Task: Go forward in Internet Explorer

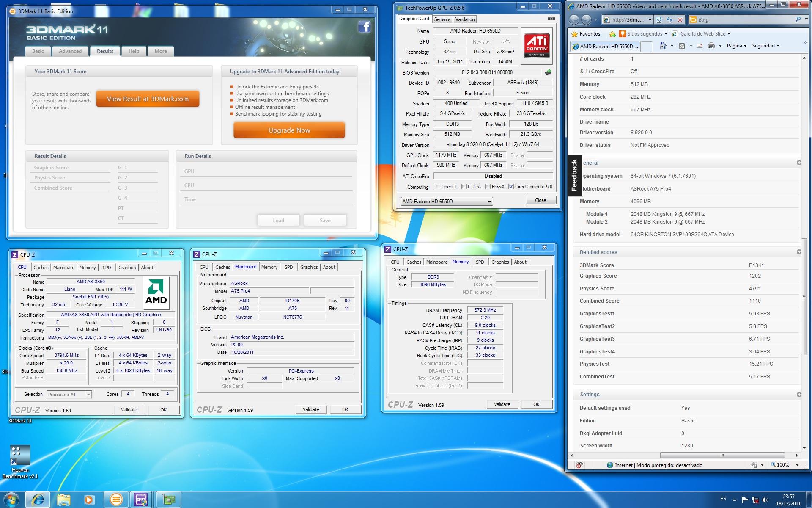Action: click(586, 19)
